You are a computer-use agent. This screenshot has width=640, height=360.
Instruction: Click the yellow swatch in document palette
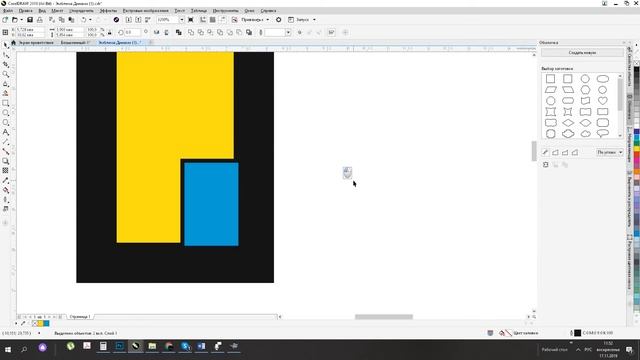40,323
